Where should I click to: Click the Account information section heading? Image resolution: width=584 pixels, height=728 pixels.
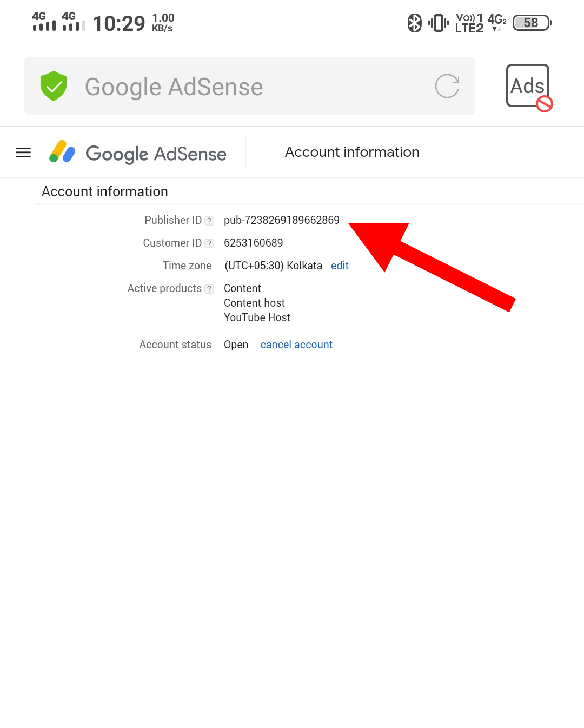pyautogui.click(x=105, y=191)
